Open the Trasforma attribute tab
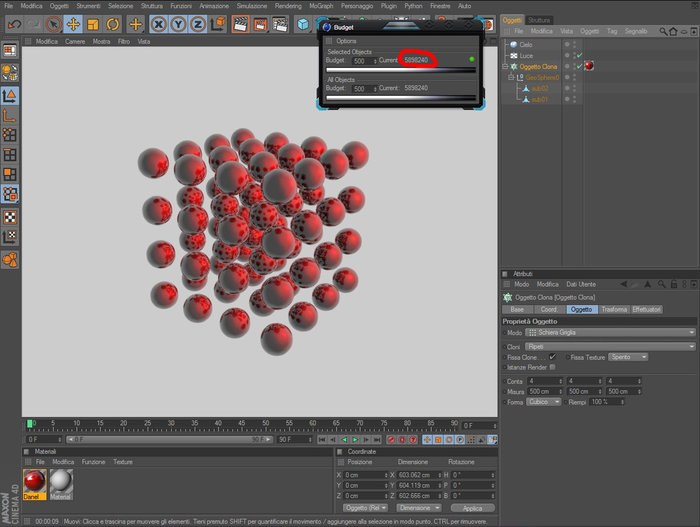The image size is (700, 527). point(614,310)
